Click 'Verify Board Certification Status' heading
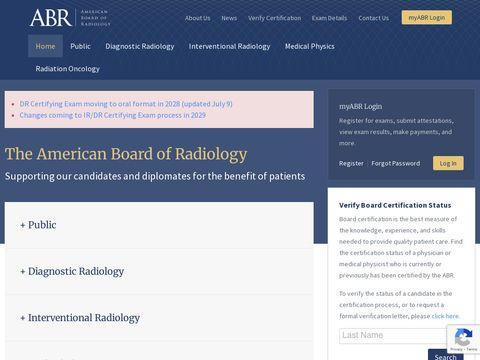Image resolution: width=480 pixels, height=360 pixels. [x=395, y=205]
